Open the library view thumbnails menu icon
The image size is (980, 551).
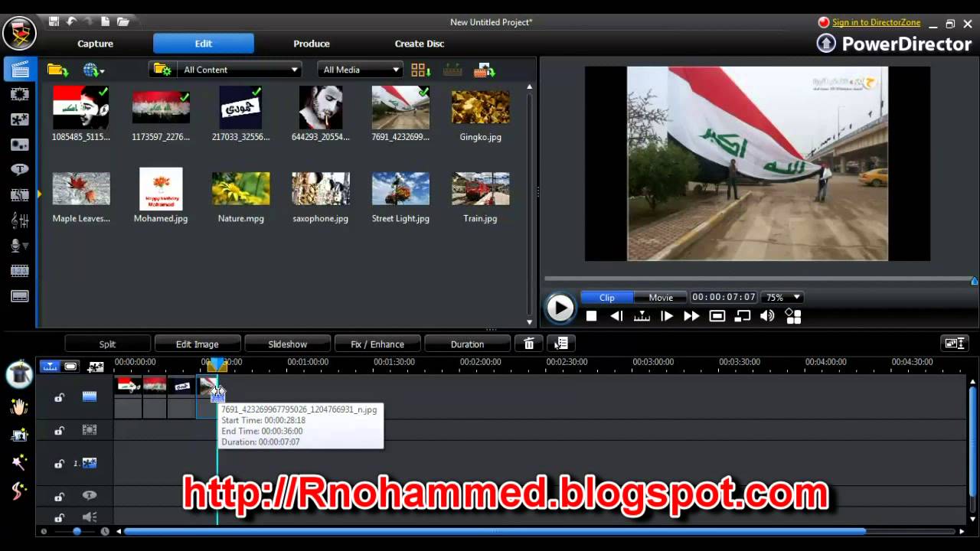[x=420, y=70]
